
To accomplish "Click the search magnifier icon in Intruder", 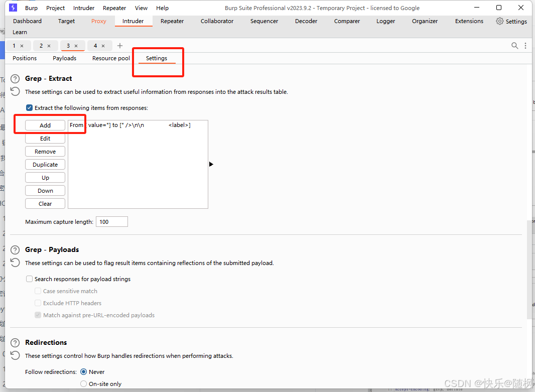I will [x=514, y=45].
